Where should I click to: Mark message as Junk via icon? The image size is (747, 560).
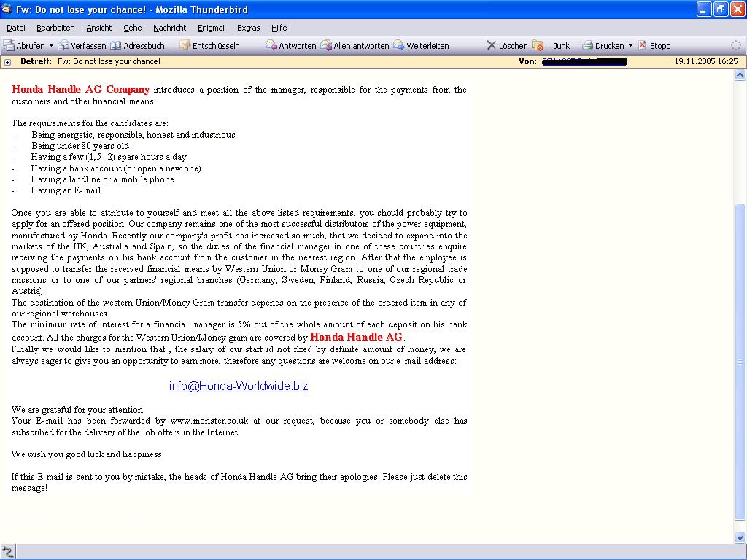click(538, 46)
